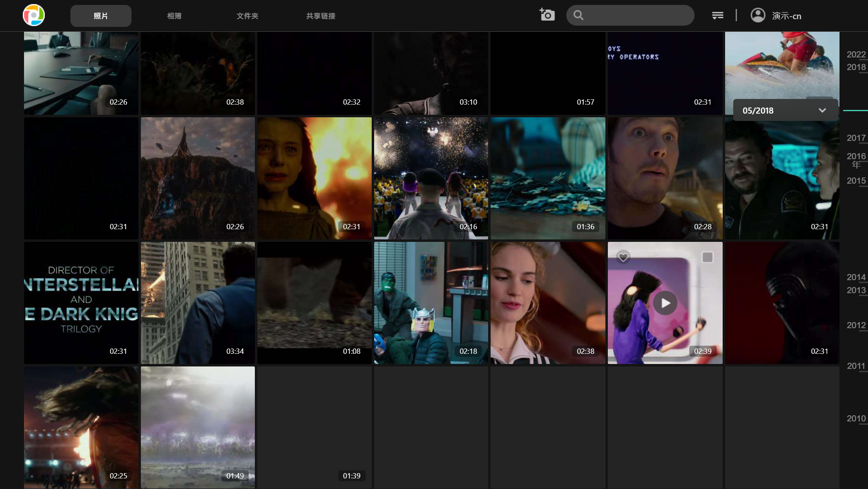Play the purple cartoon character video
This screenshot has width=868, height=489.
pyautogui.click(x=665, y=303)
